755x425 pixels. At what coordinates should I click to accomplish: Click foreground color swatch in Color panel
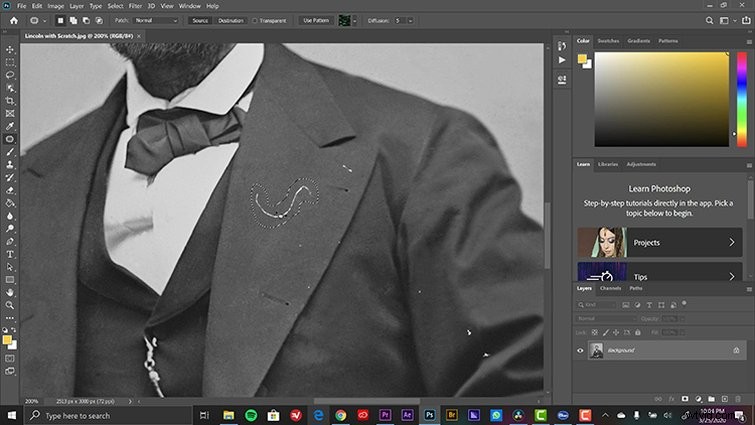tap(582, 59)
